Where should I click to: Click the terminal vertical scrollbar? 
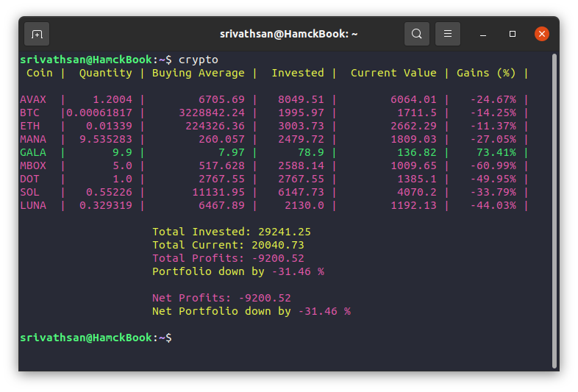click(x=554, y=210)
